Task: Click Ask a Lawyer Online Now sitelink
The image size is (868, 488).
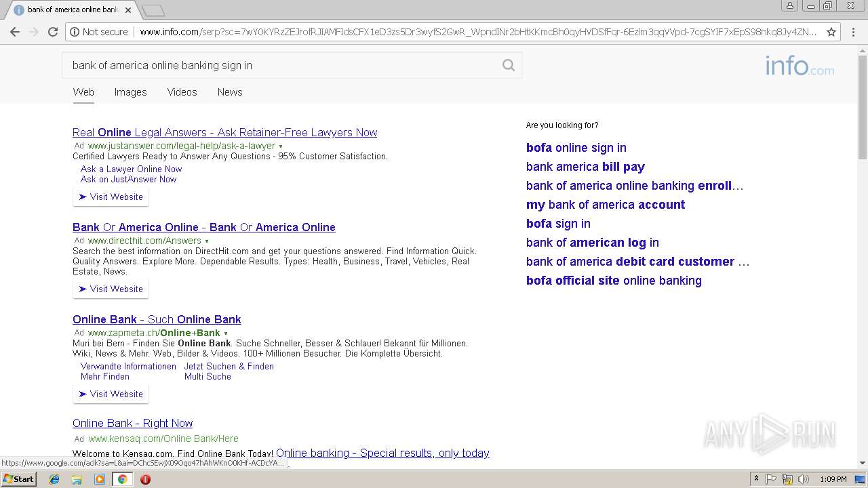Action: pyautogui.click(x=131, y=169)
